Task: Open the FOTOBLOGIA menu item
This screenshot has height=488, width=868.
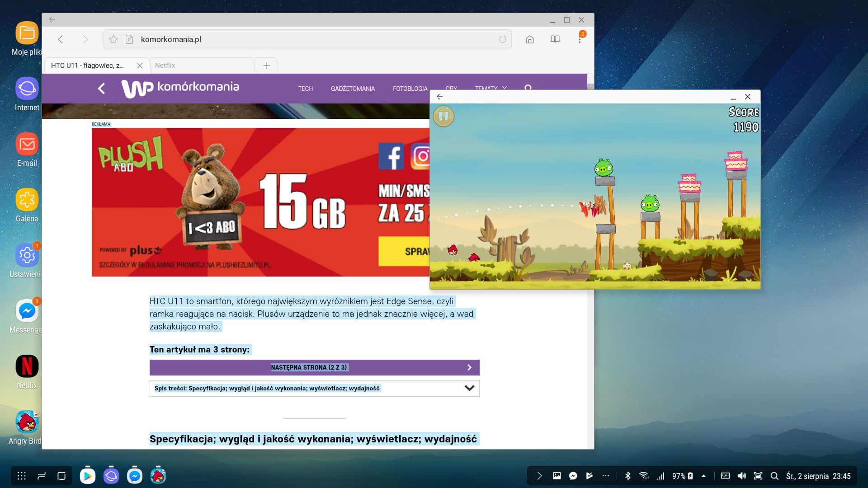Action: point(410,89)
